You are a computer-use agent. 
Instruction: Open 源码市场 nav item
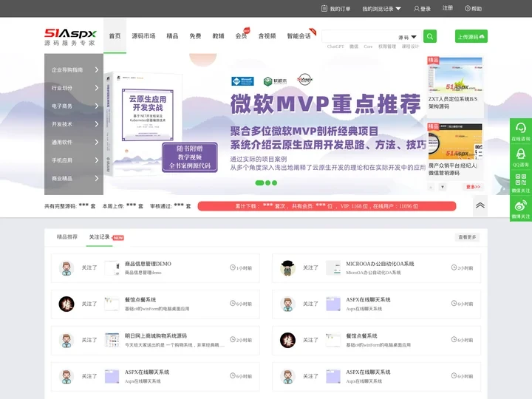point(143,35)
